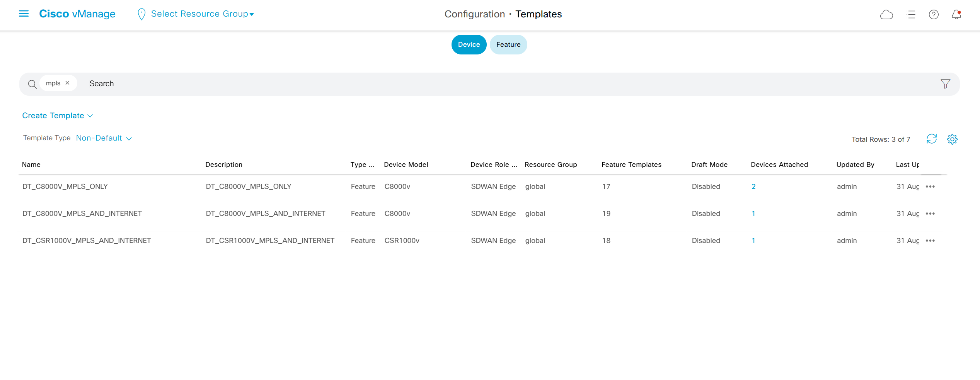The height and width of the screenshot is (380, 980).
Task: Open actions menu for DT_CSR1000V_MPLS_AND_INTERNET row
Action: click(930, 241)
